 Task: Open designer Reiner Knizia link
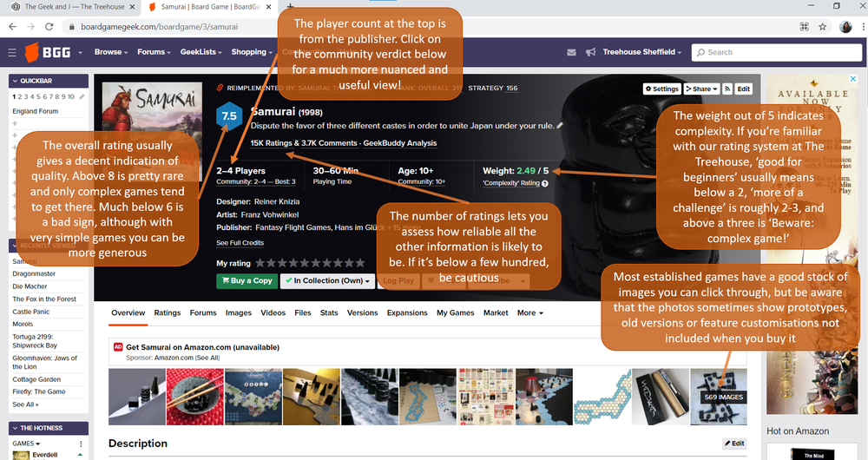click(277, 201)
